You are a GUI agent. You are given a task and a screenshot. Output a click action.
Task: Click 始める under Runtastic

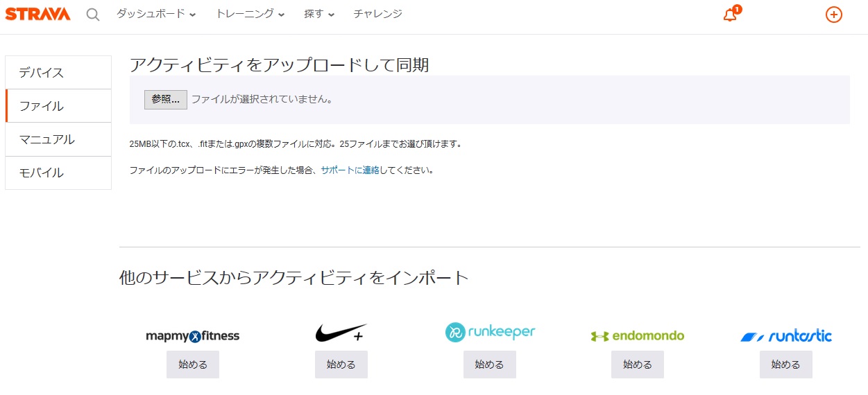point(786,365)
